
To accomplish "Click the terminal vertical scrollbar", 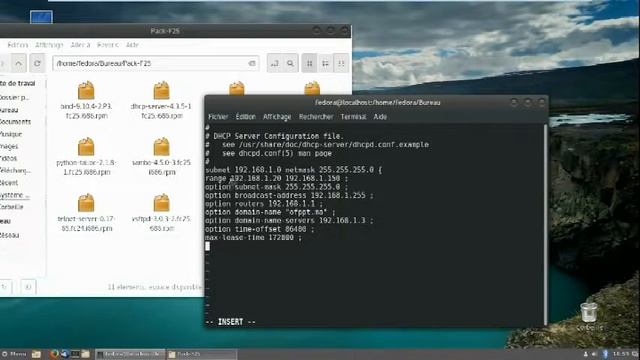I will tap(545, 224).
